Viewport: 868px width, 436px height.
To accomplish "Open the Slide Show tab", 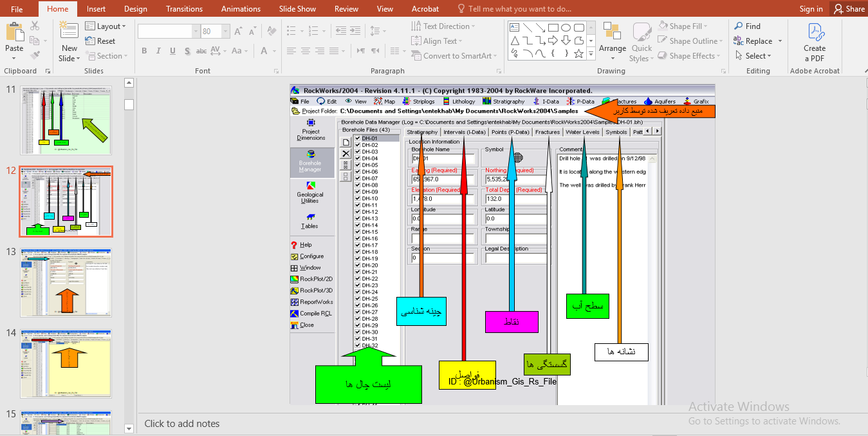I will point(297,9).
